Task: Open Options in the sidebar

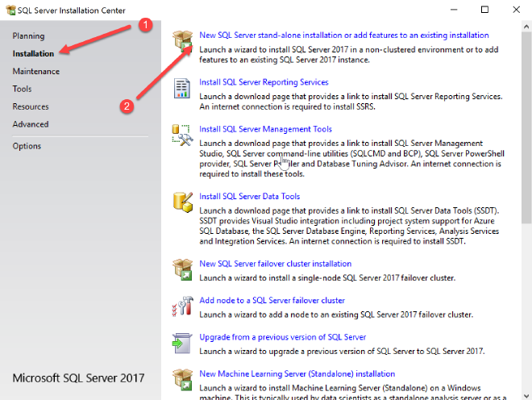Action: coord(27,146)
